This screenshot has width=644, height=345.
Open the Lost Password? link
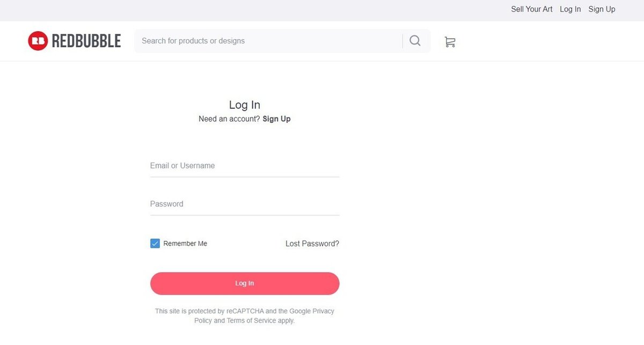pyautogui.click(x=312, y=244)
